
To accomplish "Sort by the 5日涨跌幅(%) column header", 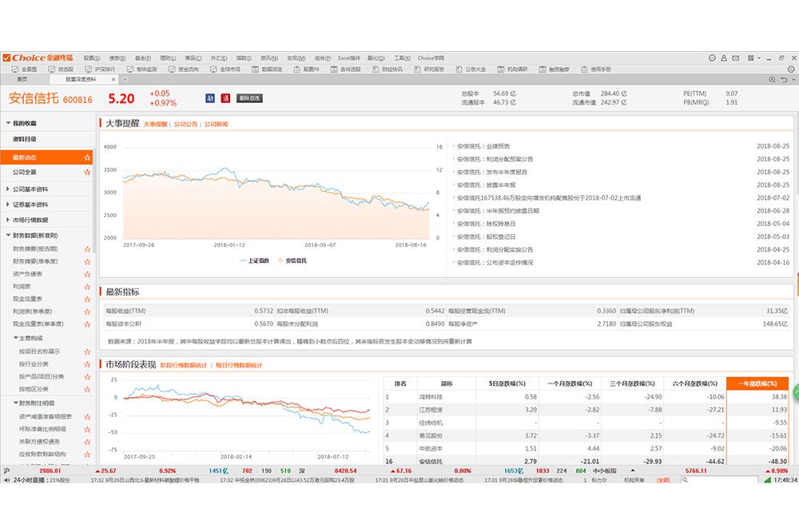I will [507, 383].
